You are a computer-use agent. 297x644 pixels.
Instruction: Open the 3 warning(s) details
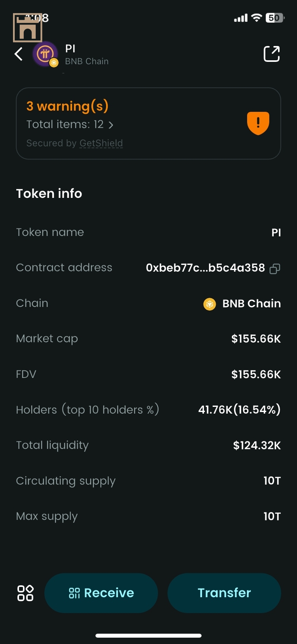[67, 106]
